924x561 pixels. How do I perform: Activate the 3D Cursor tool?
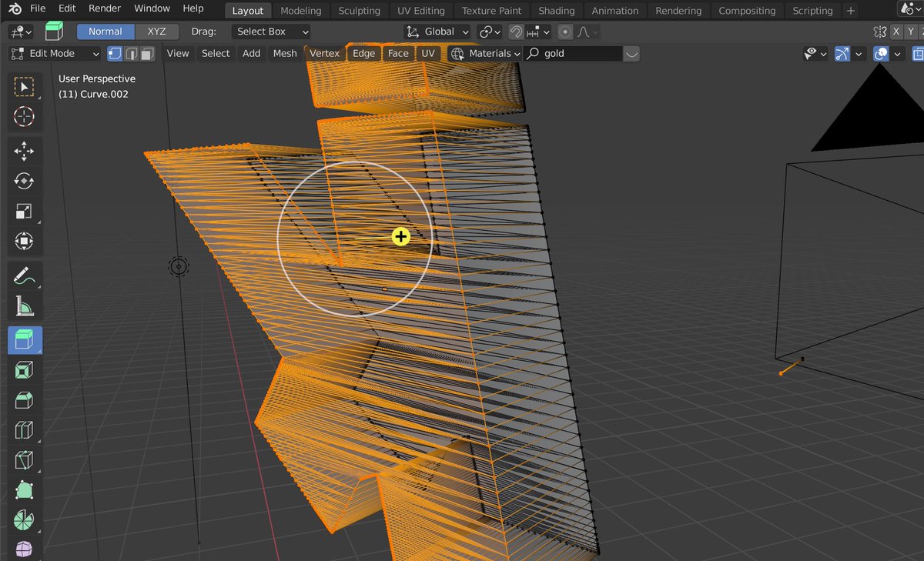point(25,117)
